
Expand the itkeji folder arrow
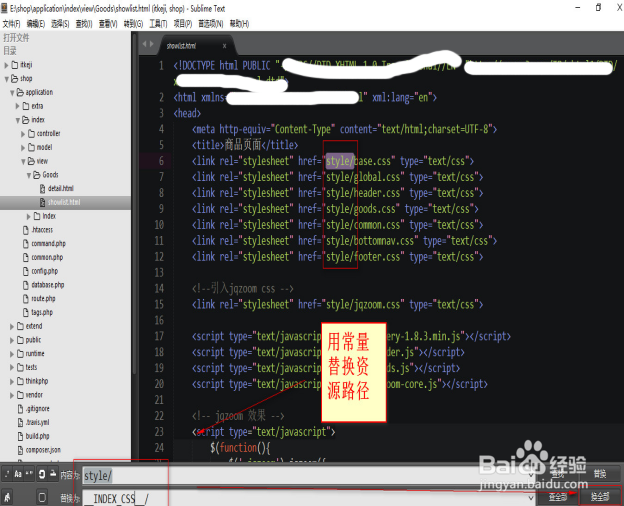click(x=6, y=65)
